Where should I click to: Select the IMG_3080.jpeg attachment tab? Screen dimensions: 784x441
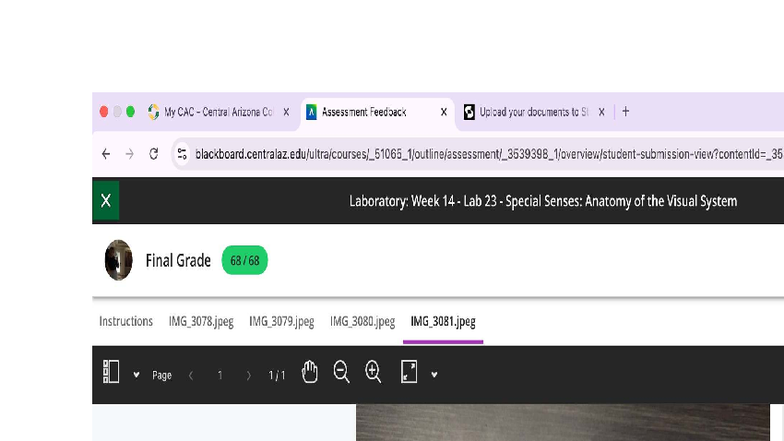[x=362, y=321]
